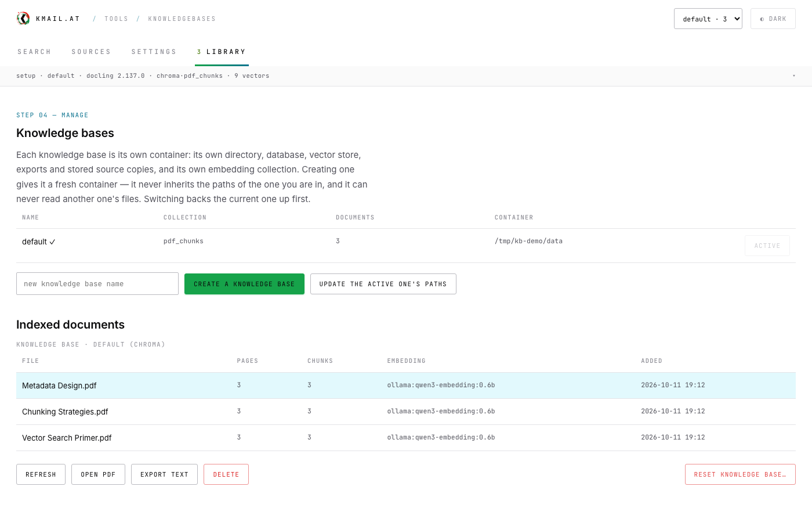Switch to the SEARCH tab

click(34, 52)
